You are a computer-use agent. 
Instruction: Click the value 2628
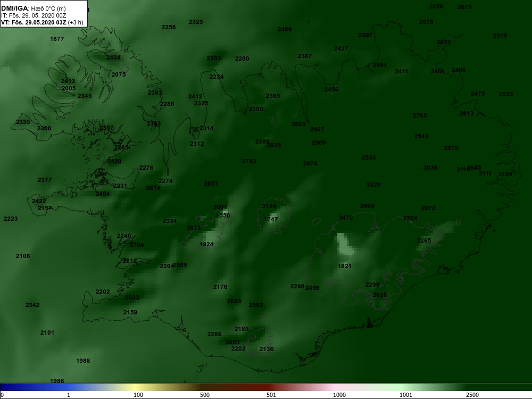click(380, 295)
